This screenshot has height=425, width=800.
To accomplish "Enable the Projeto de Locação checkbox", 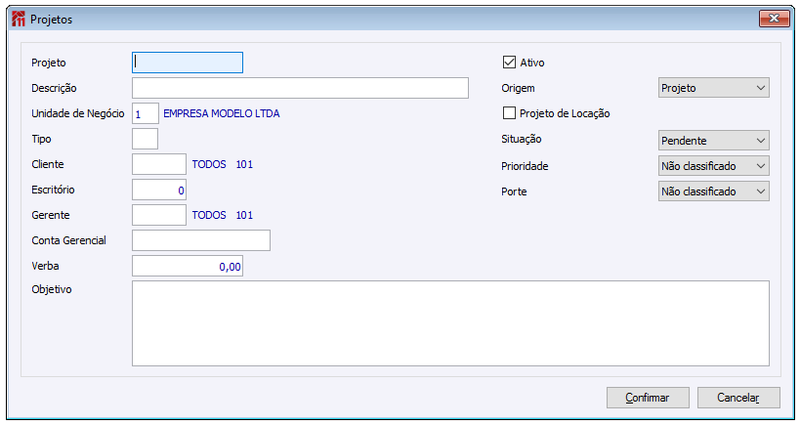I will click(x=509, y=113).
